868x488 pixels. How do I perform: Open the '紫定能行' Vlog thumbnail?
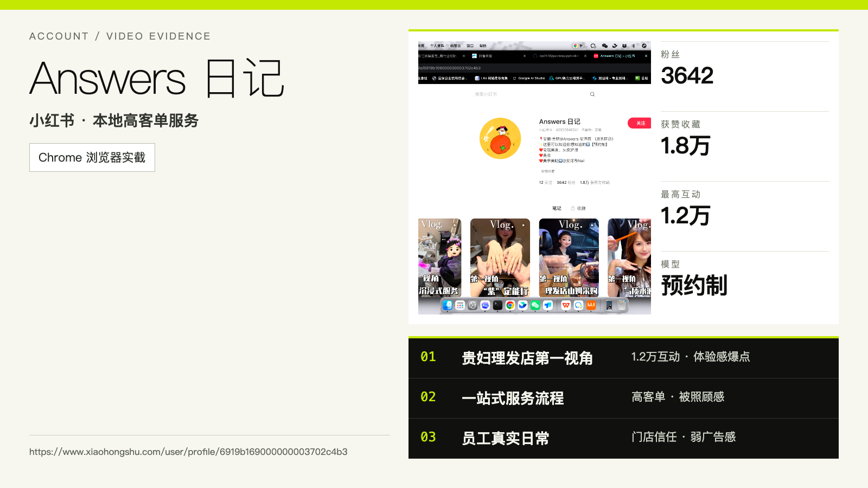[500, 258]
